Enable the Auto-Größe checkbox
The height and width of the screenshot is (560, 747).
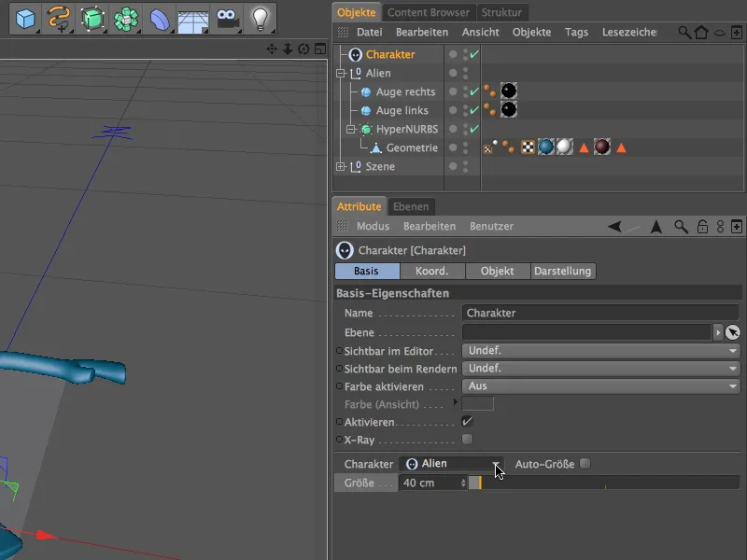click(585, 463)
